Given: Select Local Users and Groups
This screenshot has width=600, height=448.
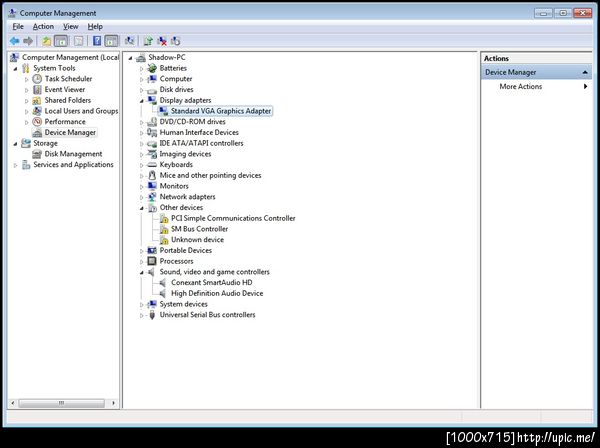Looking at the screenshot, I should pyautogui.click(x=81, y=111).
